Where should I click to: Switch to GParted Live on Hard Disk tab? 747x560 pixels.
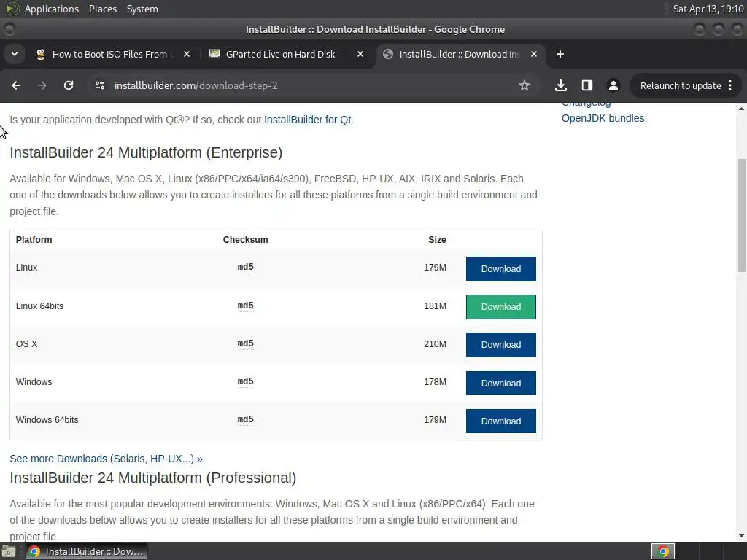(286, 54)
